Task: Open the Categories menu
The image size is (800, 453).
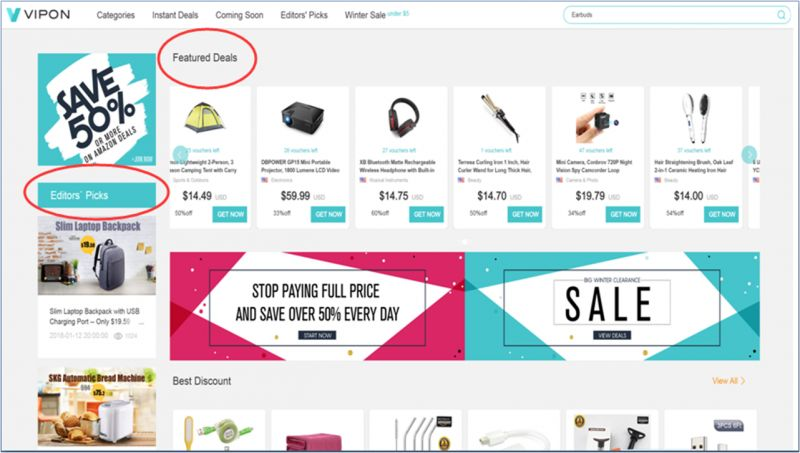Action: click(x=116, y=15)
